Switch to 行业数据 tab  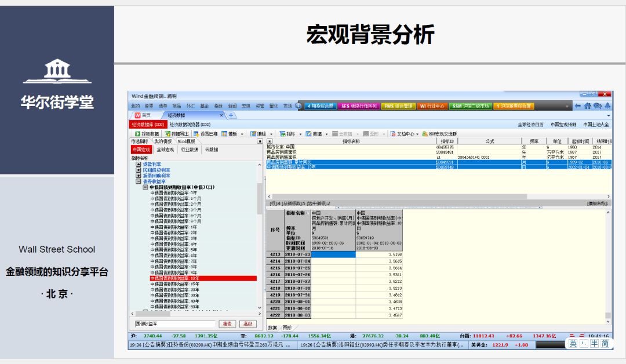click(x=189, y=150)
